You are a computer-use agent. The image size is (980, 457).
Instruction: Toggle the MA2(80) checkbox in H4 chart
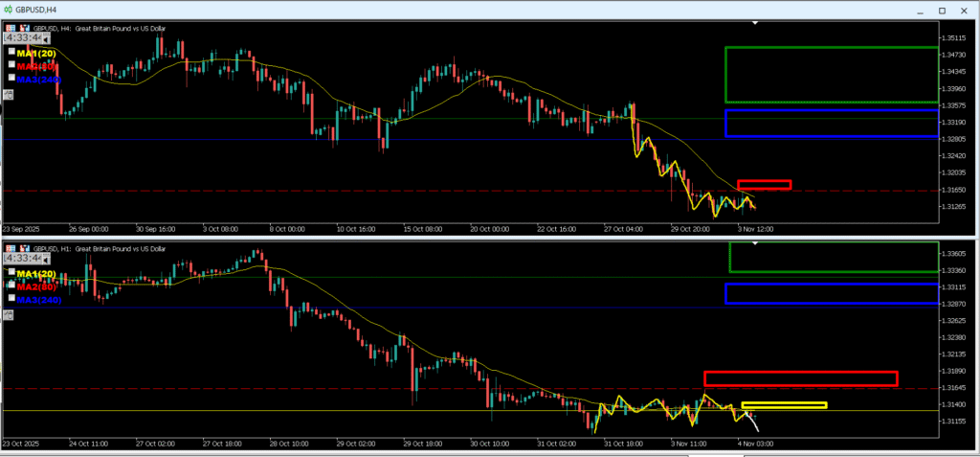coord(11,65)
